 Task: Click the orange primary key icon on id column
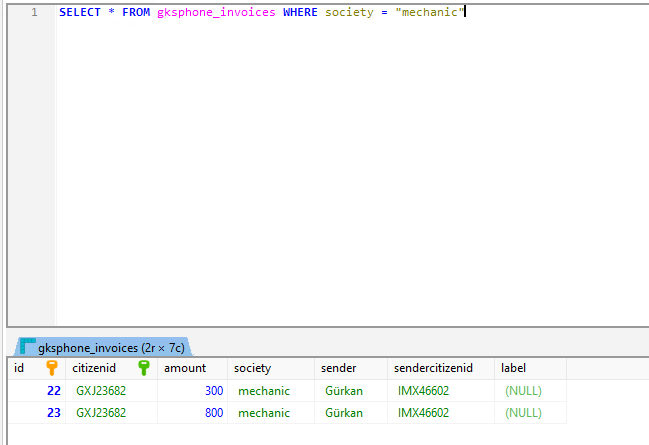(x=52, y=368)
